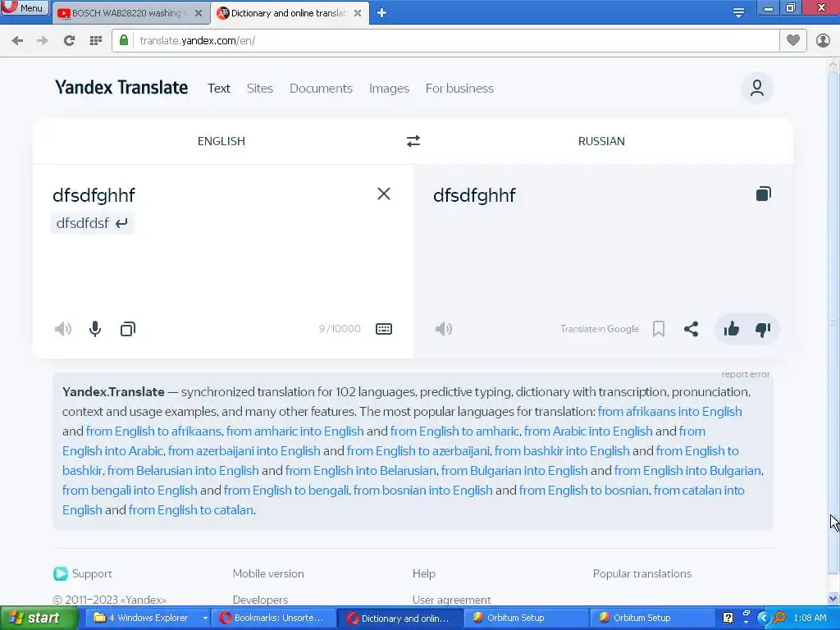The height and width of the screenshot is (630, 840).
Task: Open from afrikaans into English link
Action: tap(669, 412)
